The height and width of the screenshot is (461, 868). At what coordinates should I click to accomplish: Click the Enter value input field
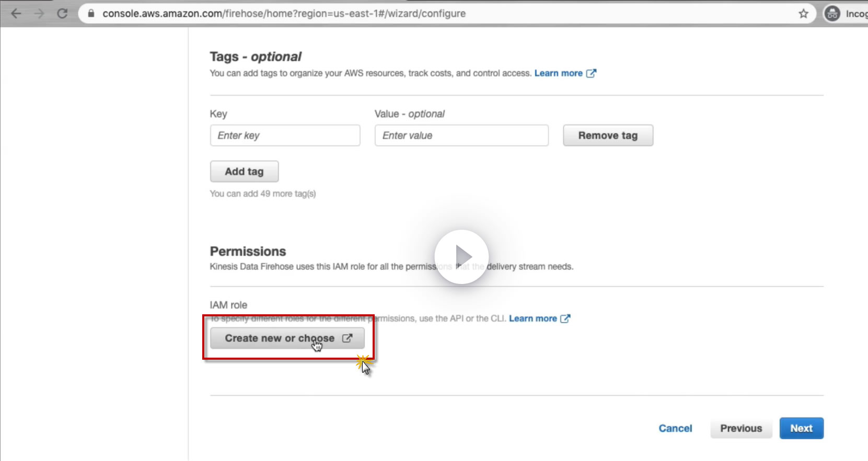(x=461, y=135)
